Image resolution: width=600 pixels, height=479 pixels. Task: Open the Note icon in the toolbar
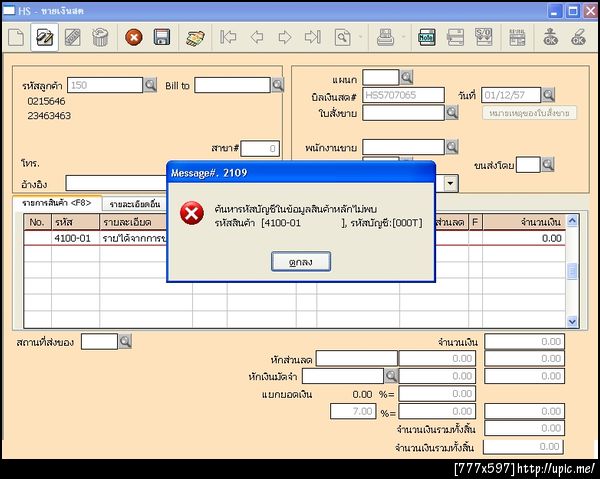[427, 37]
